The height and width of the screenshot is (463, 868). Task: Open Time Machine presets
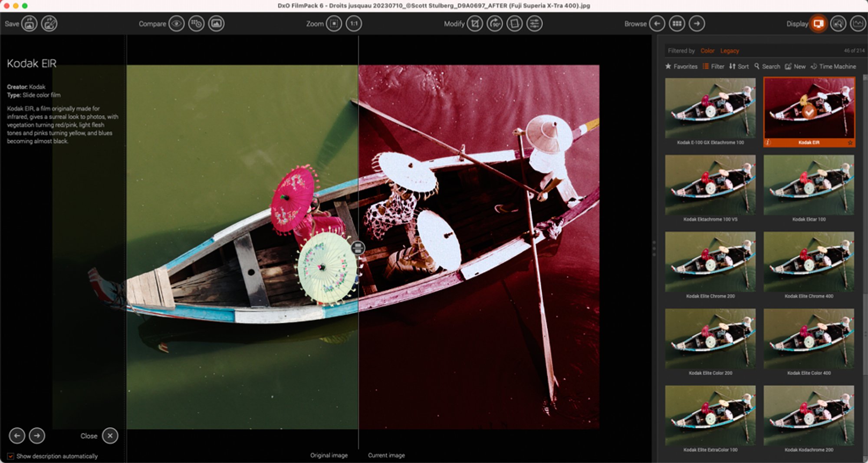(833, 66)
